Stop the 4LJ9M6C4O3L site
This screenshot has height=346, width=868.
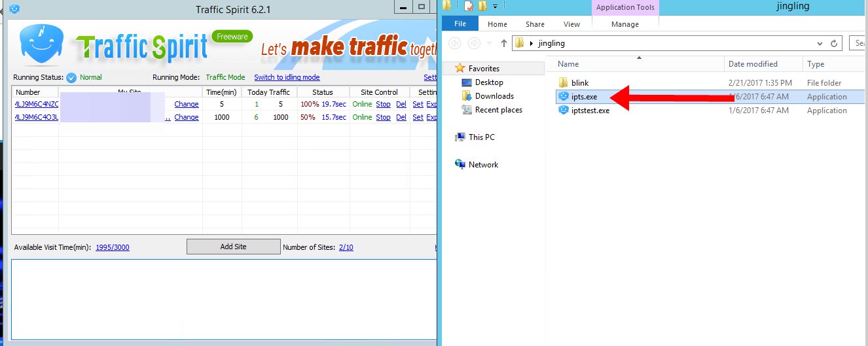[383, 117]
